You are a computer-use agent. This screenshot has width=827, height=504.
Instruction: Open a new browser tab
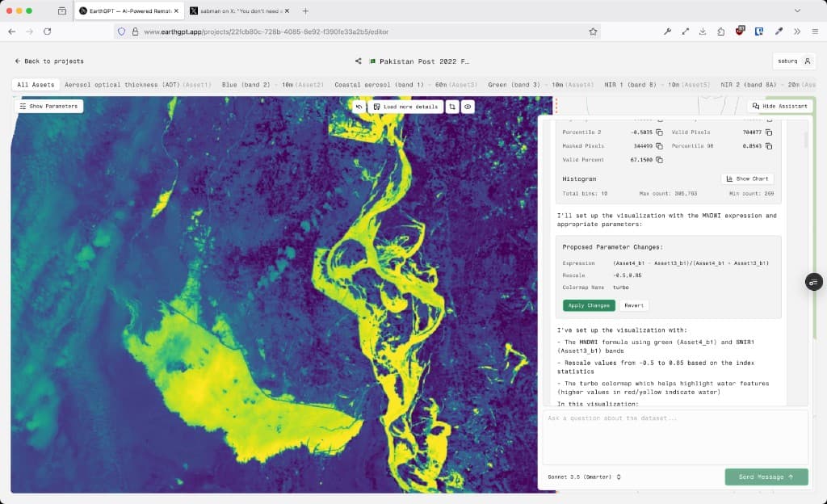coord(305,10)
